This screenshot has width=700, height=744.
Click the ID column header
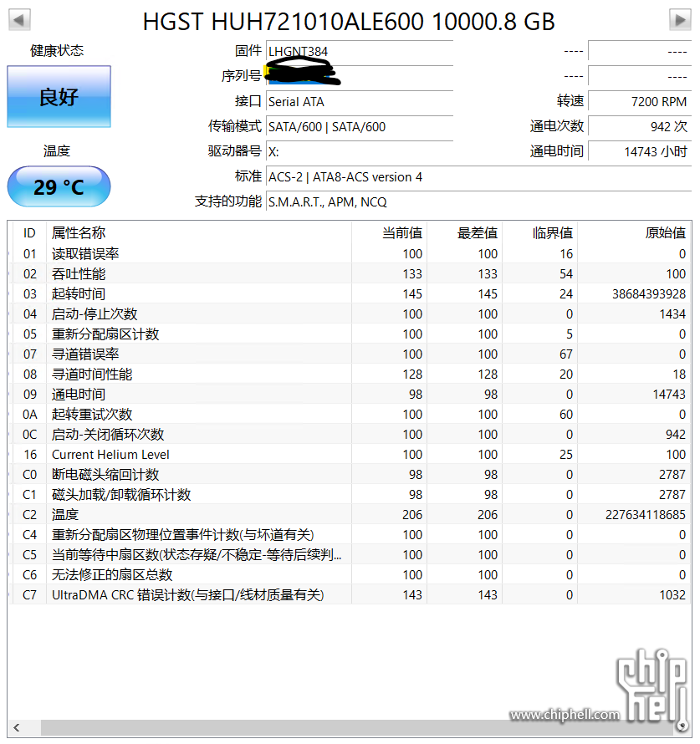(29, 233)
